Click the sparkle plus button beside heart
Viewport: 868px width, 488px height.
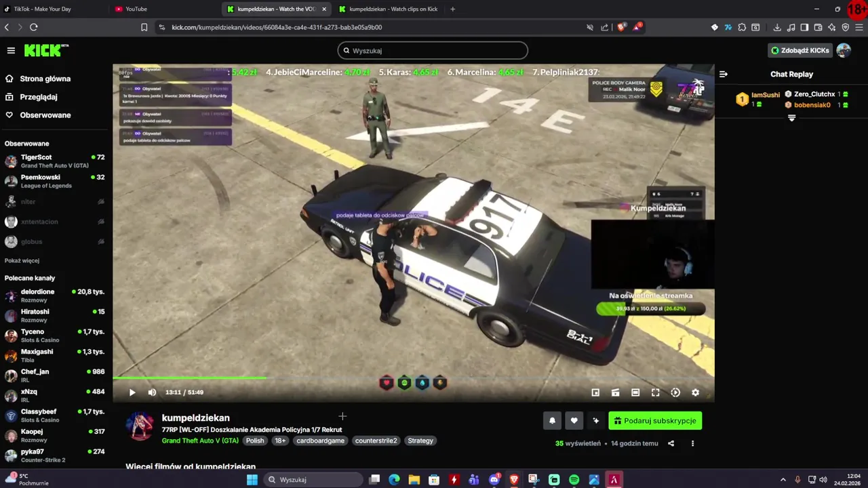(x=596, y=421)
